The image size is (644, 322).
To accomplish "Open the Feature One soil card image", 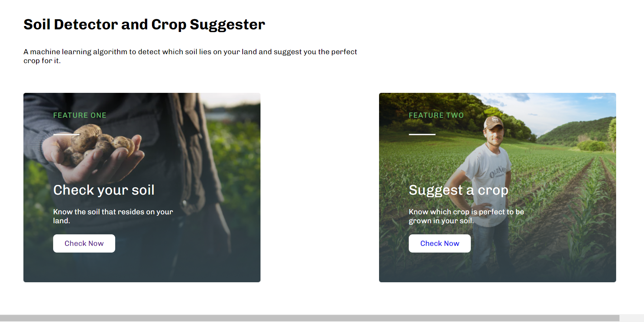I will click(142, 188).
